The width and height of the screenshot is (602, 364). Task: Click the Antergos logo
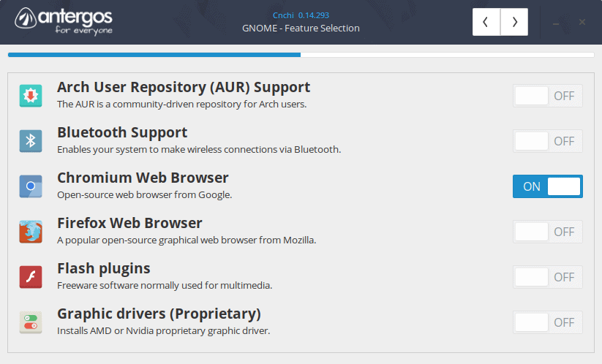(64, 21)
